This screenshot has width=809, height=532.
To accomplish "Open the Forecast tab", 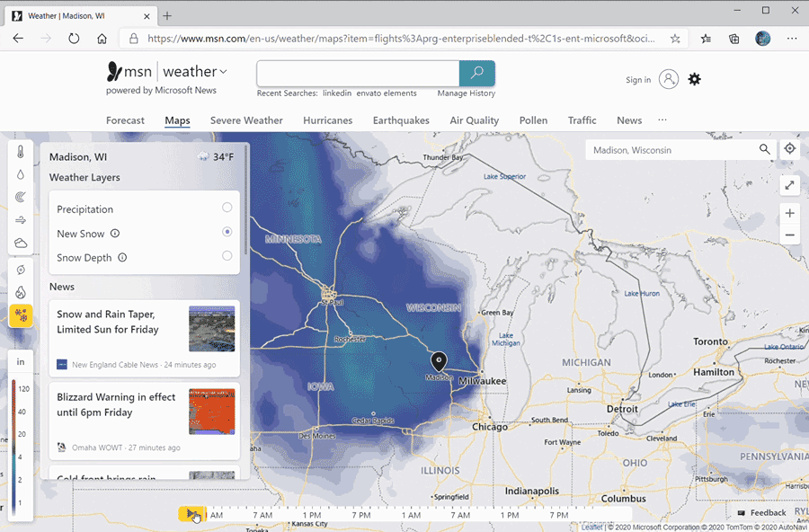I will [x=125, y=120].
